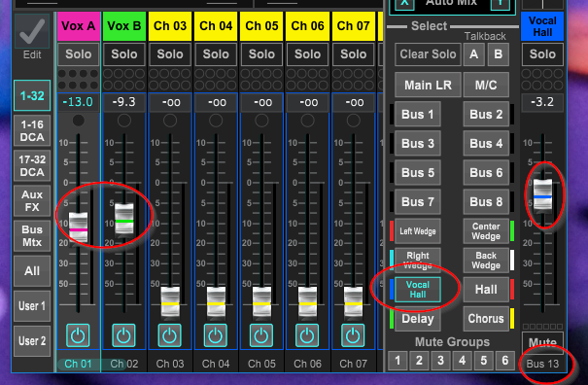Select Bus 4 sends
Image resolution: width=588 pixels, height=385 pixels.
pyautogui.click(x=486, y=143)
